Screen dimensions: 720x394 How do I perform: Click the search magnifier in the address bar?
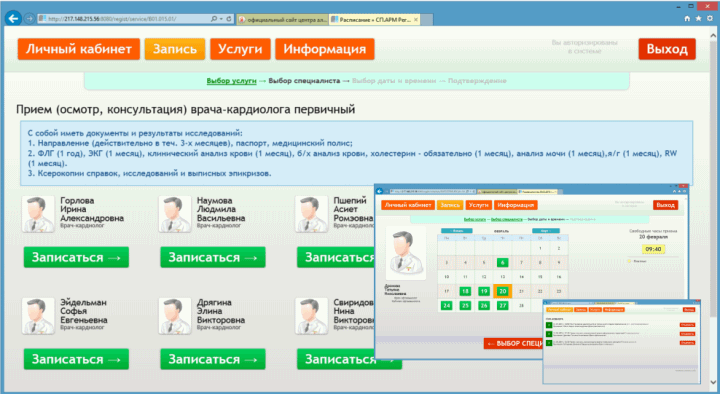[x=214, y=19]
